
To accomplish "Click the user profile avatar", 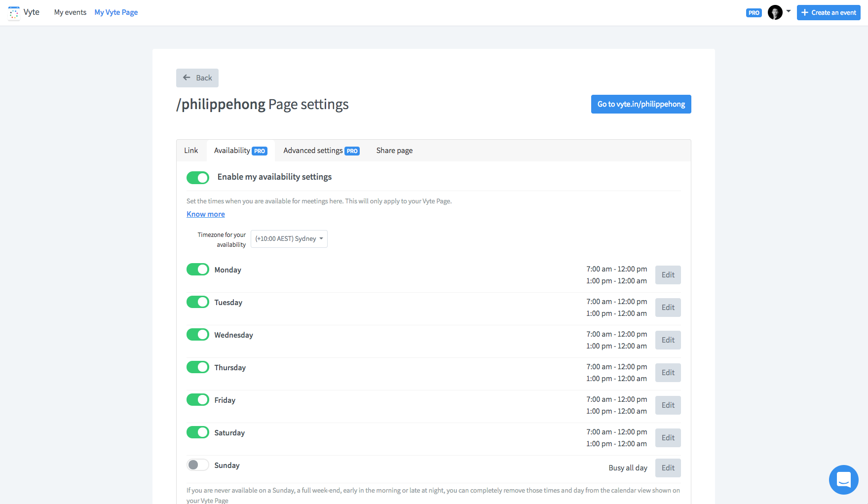I will point(775,13).
